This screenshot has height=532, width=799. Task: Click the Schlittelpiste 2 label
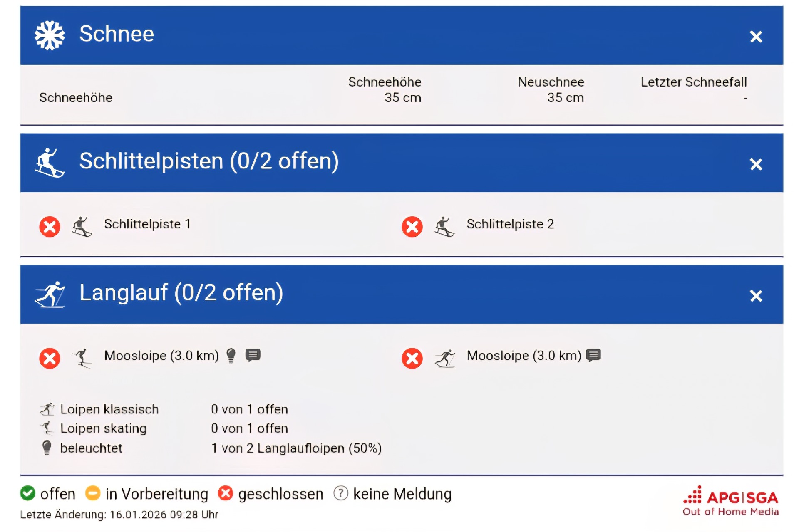click(510, 224)
